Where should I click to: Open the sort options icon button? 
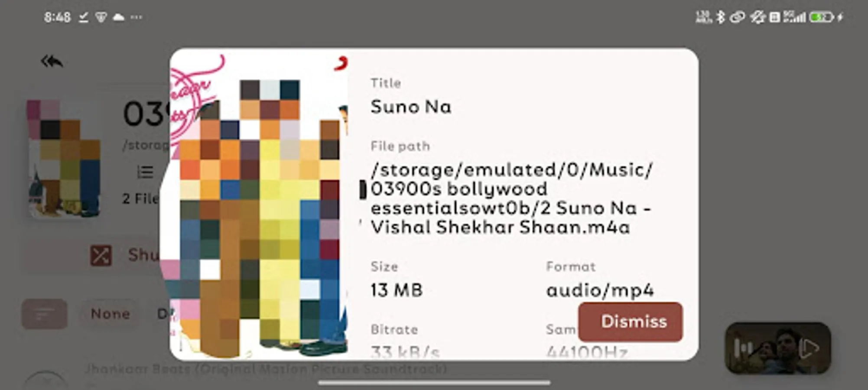tap(45, 314)
